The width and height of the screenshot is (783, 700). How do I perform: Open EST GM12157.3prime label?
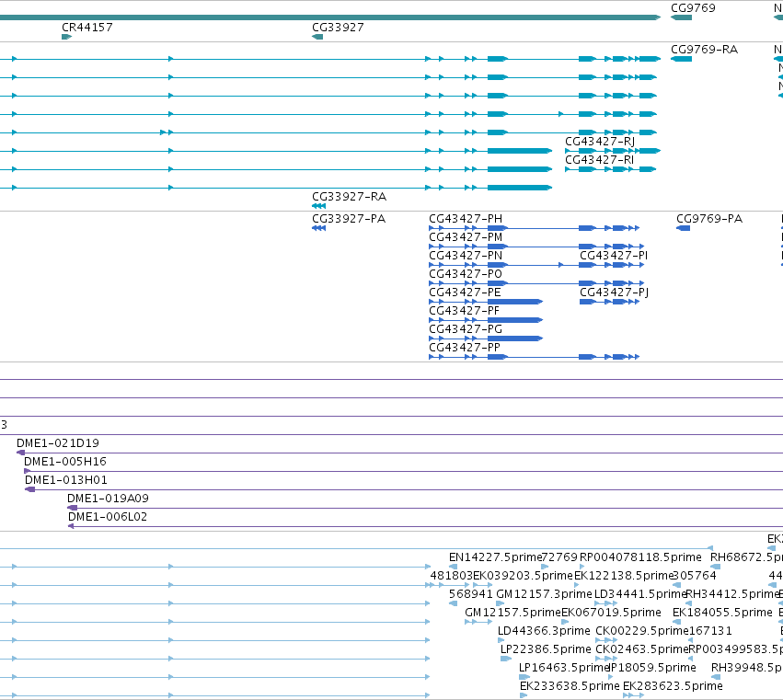click(544, 594)
